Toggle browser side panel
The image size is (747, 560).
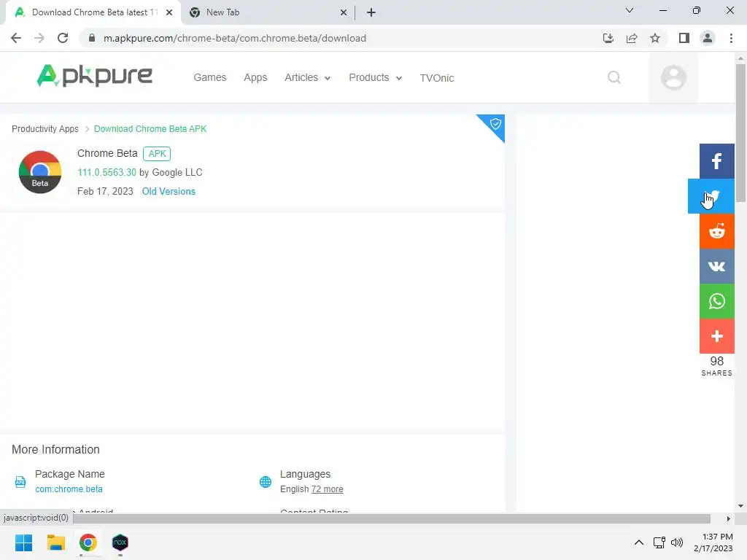tap(684, 38)
